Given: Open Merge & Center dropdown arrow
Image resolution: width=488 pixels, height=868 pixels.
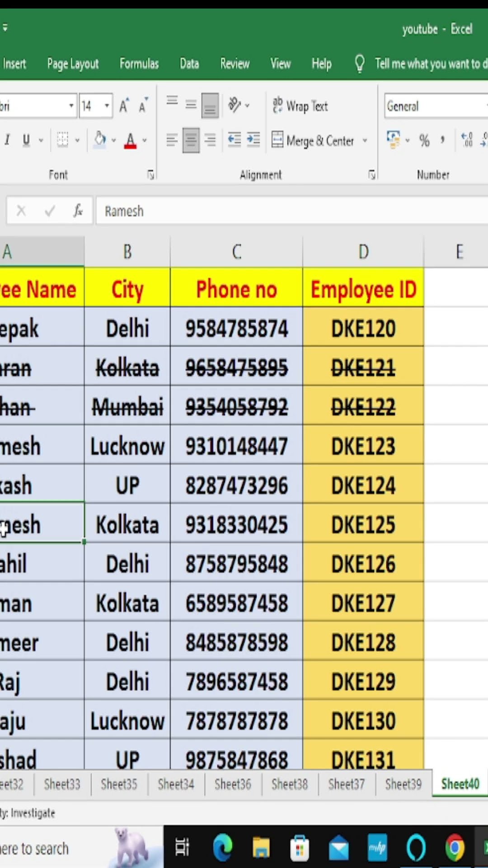Looking at the screenshot, I should point(365,140).
